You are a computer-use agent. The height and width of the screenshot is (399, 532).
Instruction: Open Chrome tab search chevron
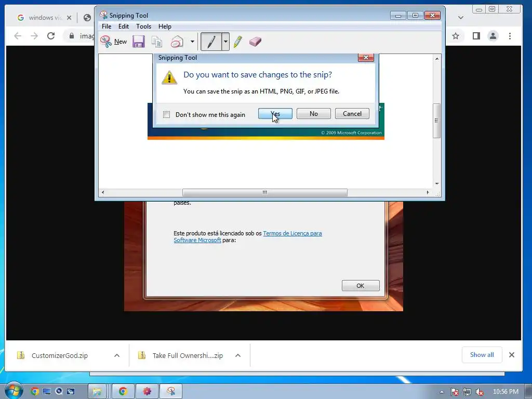[x=460, y=18]
